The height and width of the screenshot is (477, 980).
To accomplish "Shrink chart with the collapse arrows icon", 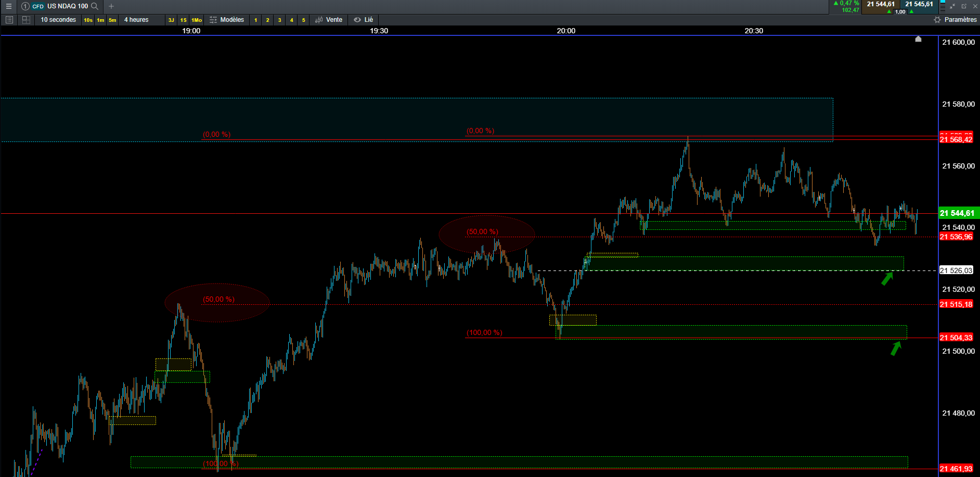I will [952, 6].
